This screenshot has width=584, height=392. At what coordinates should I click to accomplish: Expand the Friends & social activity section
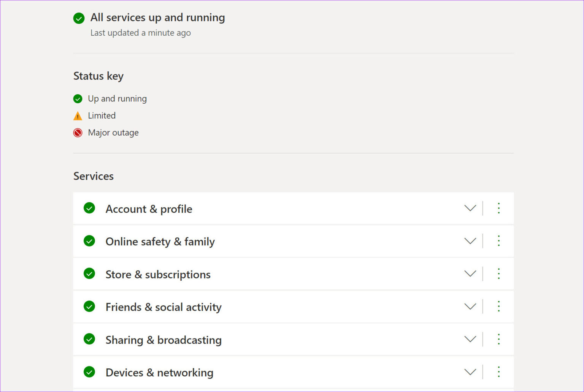click(470, 306)
